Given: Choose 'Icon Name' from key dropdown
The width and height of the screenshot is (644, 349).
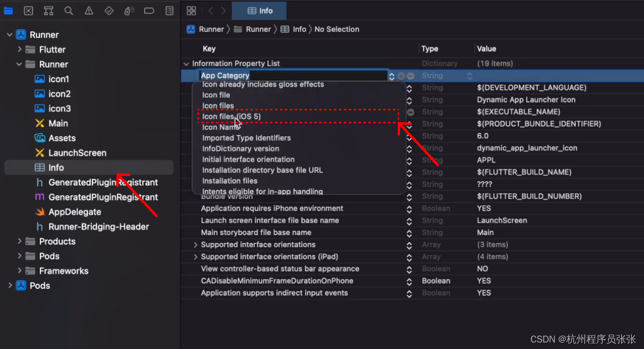Looking at the screenshot, I should pos(220,127).
